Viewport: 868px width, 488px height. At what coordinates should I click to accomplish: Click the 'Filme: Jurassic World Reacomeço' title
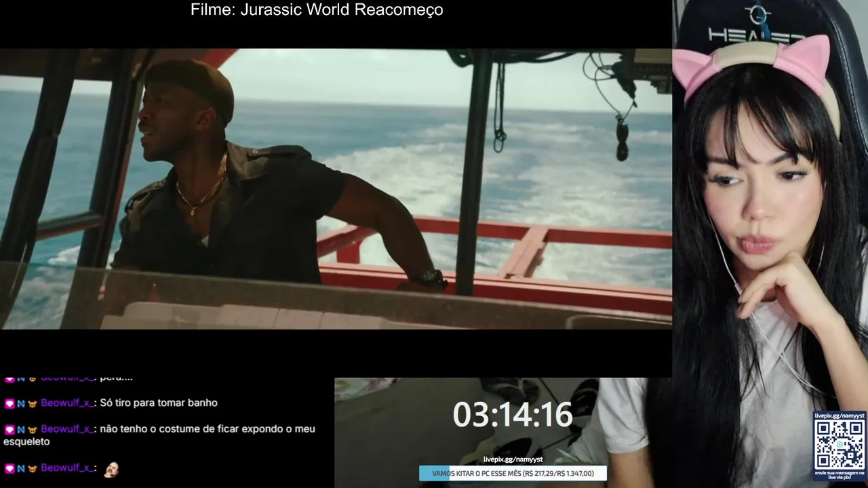pos(317,10)
